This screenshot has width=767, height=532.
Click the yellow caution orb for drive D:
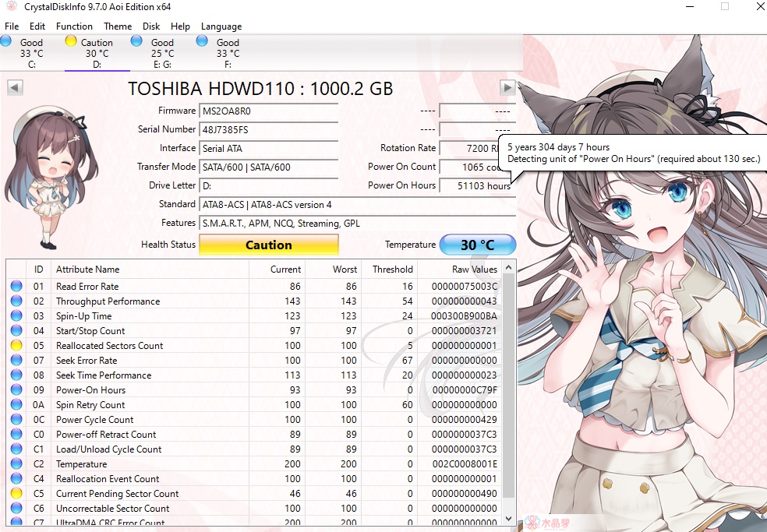(71, 41)
